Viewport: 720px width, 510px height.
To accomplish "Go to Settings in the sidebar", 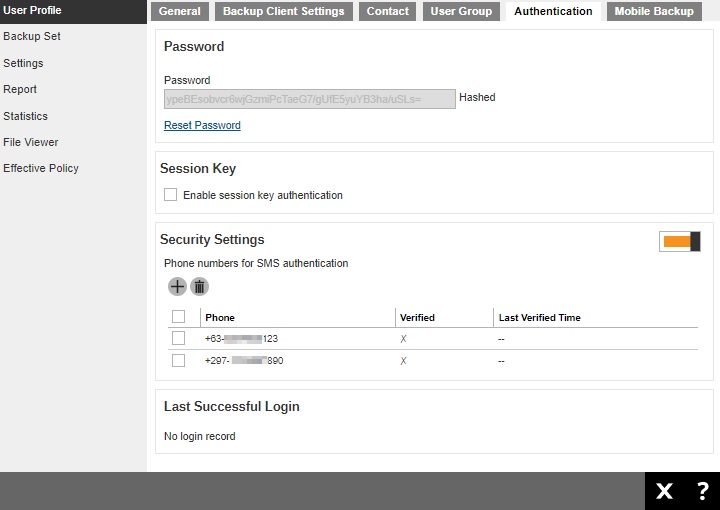I will coord(23,63).
